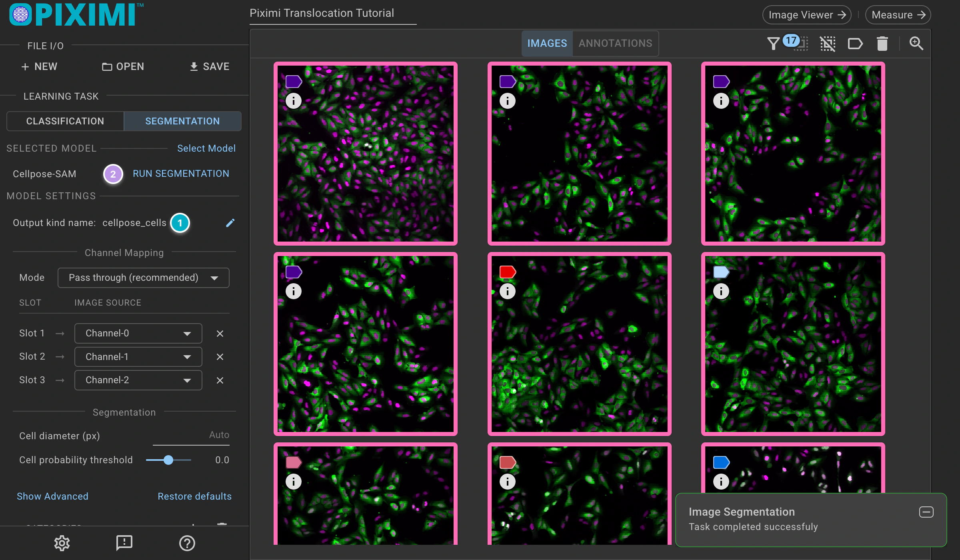Open the channel mapping Mode dropdown
The height and width of the screenshot is (560, 960).
(144, 278)
